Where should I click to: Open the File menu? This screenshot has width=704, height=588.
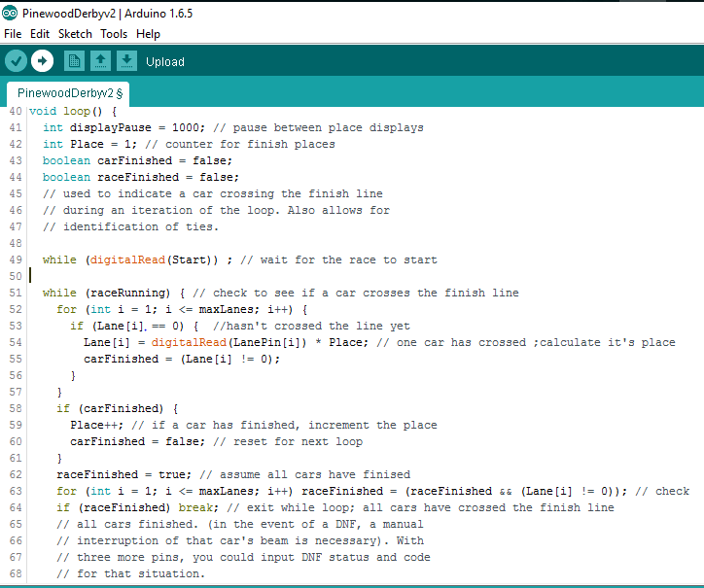pos(13,34)
